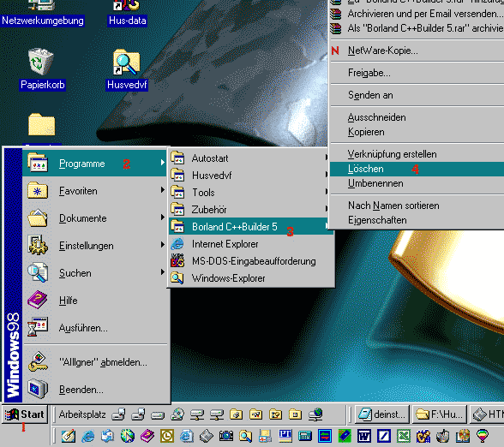Open the Autostart program folder
The image size is (504, 447).
[249, 158]
